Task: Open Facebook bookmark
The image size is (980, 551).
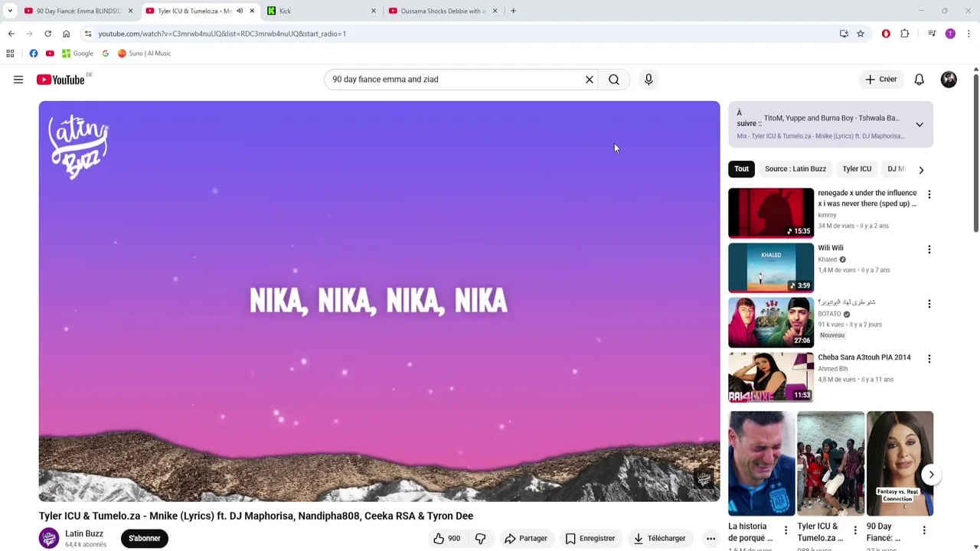Action: pos(34,54)
